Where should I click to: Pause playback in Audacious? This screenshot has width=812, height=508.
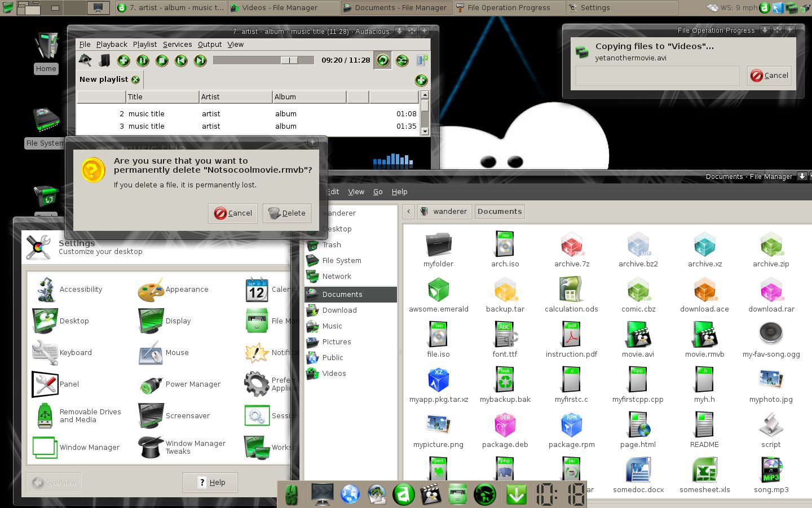pos(143,60)
